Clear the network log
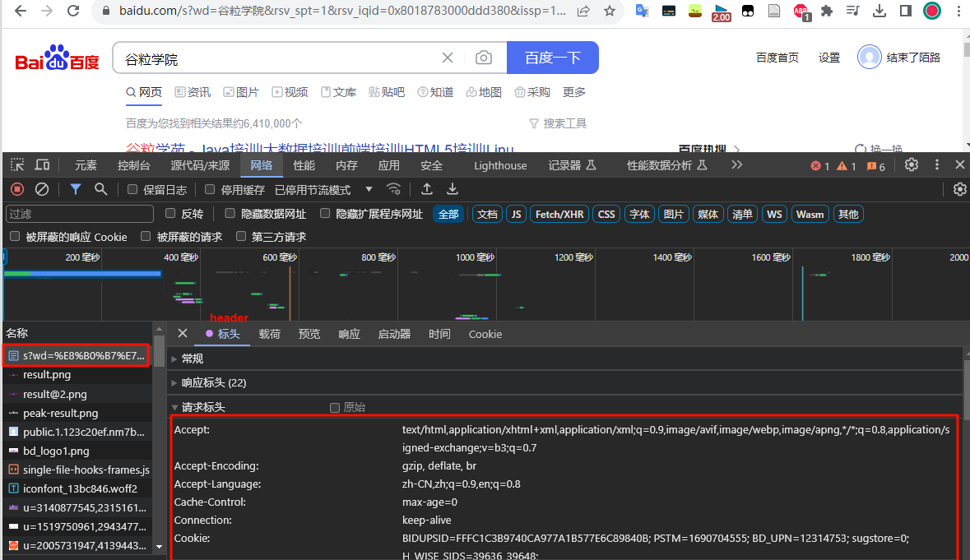Image resolution: width=970 pixels, height=560 pixels. click(x=41, y=189)
